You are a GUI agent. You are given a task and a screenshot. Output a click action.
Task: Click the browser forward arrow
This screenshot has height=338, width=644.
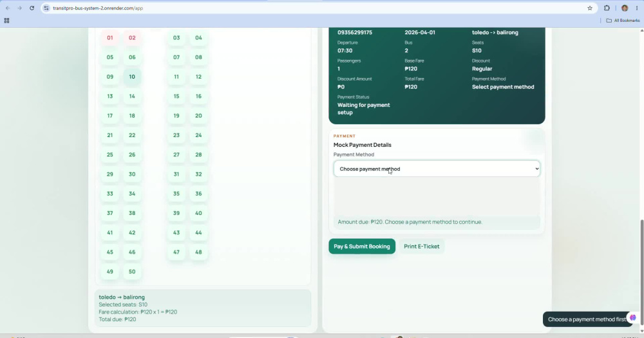pos(19,8)
